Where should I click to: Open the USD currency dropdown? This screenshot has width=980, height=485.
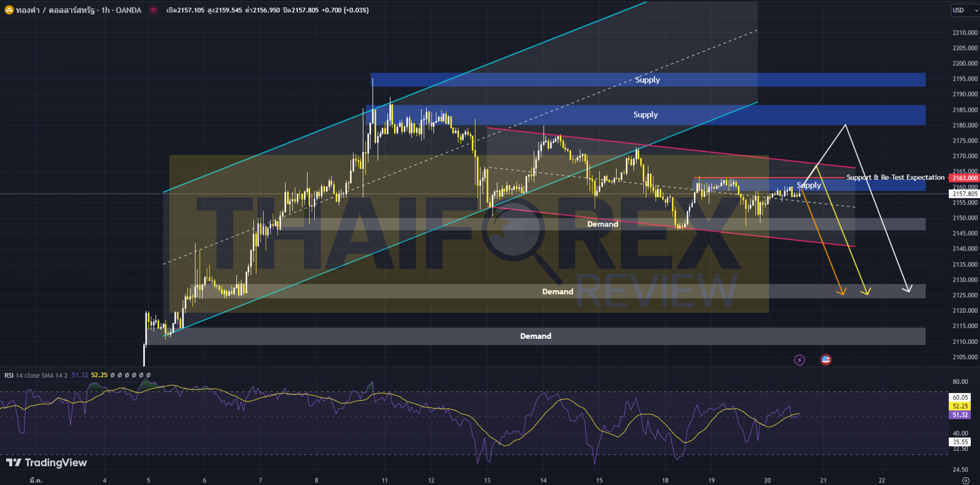coord(965,10)
